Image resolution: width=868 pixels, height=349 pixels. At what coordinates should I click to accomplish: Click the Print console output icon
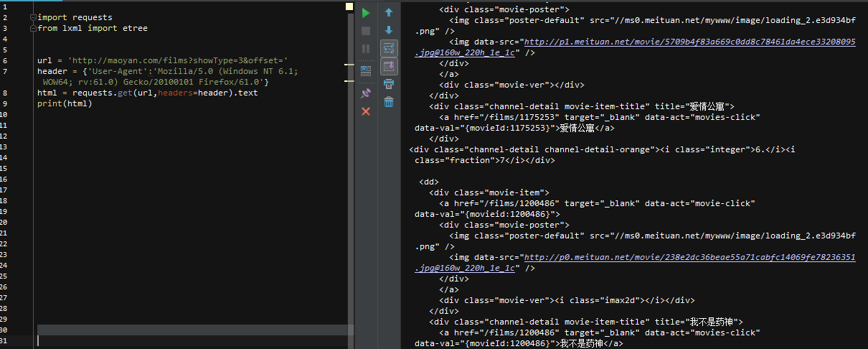click(389, 84)
